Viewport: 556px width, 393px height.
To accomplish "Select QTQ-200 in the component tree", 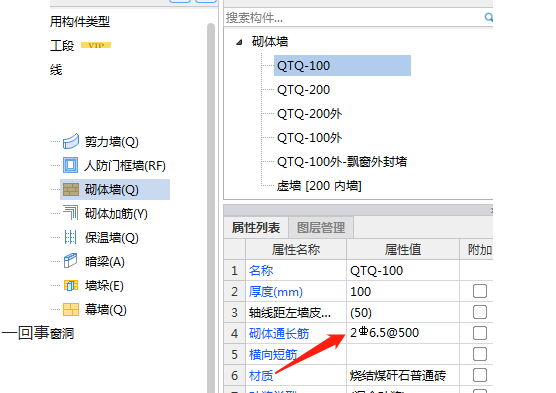I will [x=304, y=90].
